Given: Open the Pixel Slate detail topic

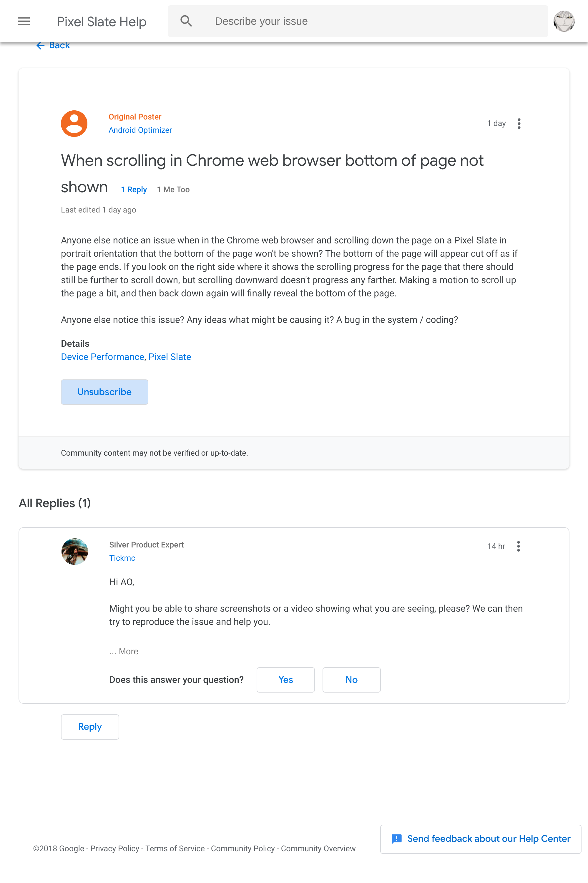Looking at the screenshot, I should click(170, 356).
